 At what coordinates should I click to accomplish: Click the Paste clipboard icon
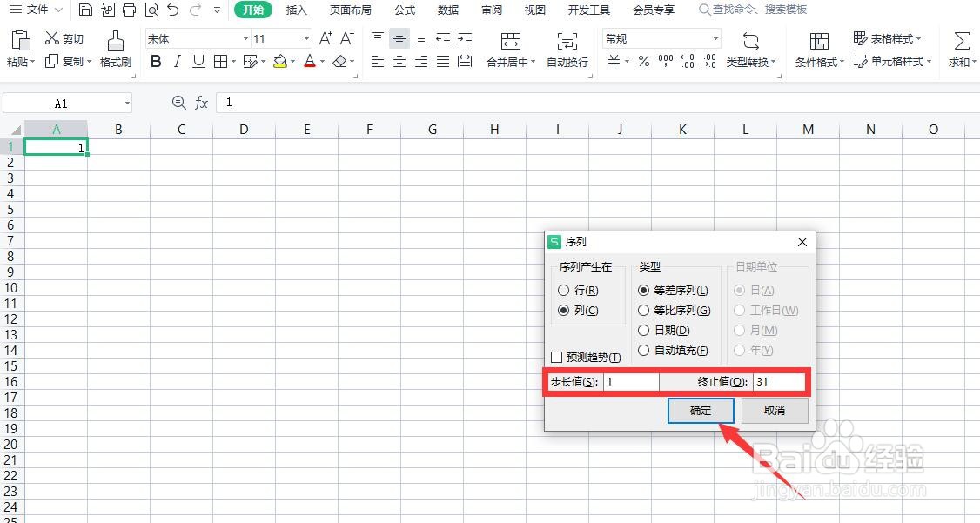coord(21,41)
